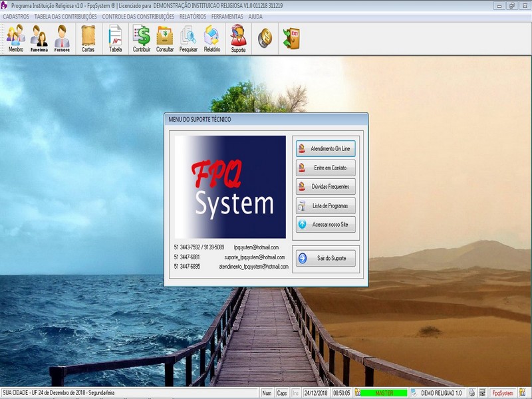532x399 pixels.
Task: Click the users icon after FpqSystem label
Action: 523,392
